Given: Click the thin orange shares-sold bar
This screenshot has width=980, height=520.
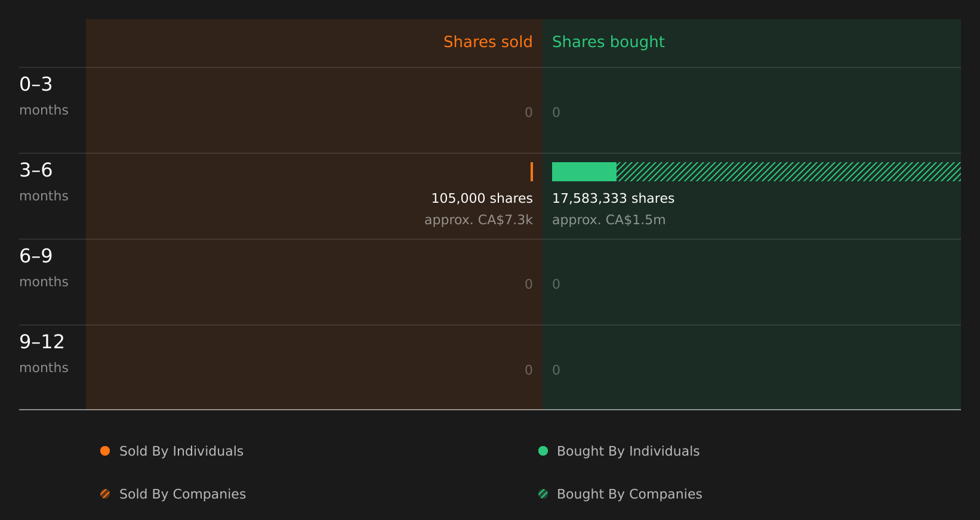Looking at the screenshot, I should pyautogui.click(x=532, y=172).
